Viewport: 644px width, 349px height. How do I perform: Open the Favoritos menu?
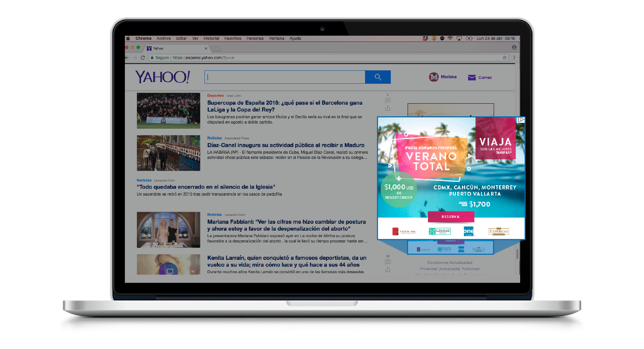tap(233, 38)
